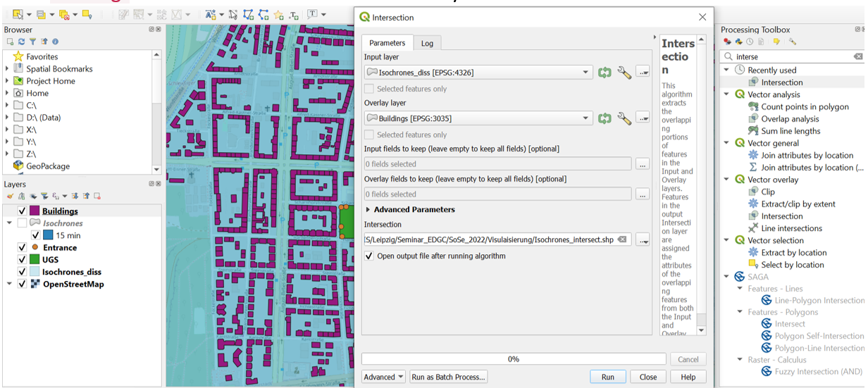Click the GeoPackage item in Browser
This screenshot has height=388, width=868.
pos(48,166)
